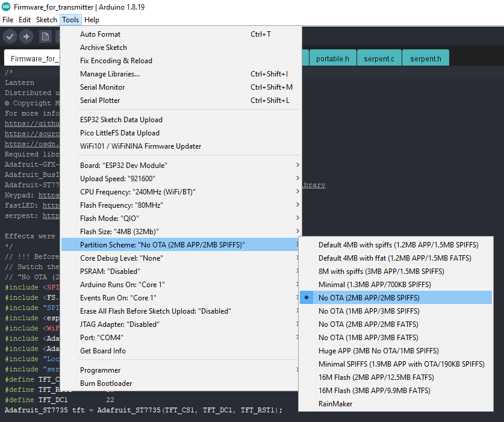The image size is (504, 422).
Task: Expand the CPU Frequency submenu
Action: pos(181,192)
